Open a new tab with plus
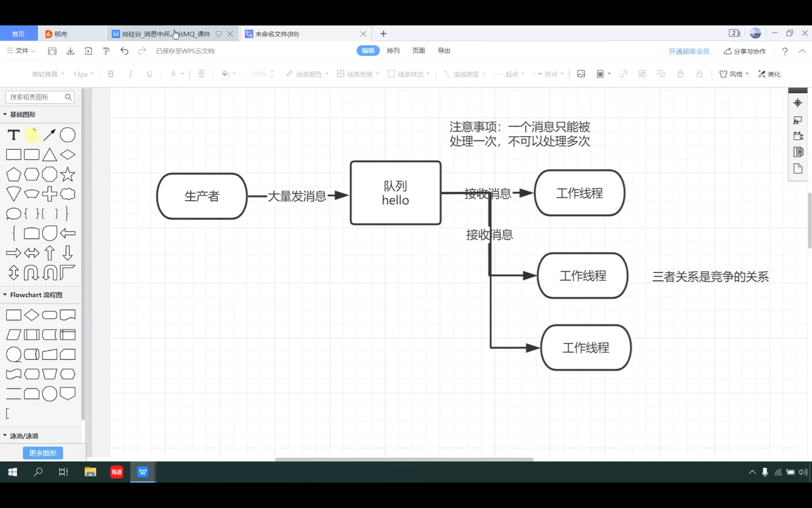 tap(383, 34)
